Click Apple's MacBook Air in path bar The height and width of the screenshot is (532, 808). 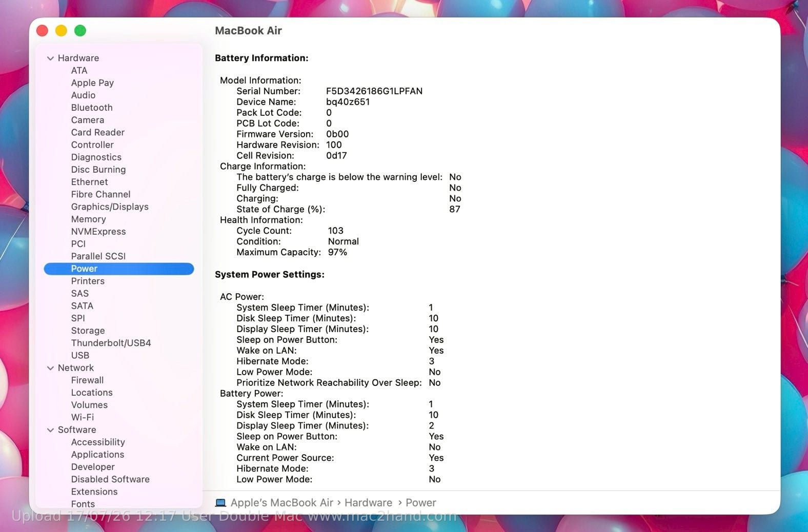(282, 503)
